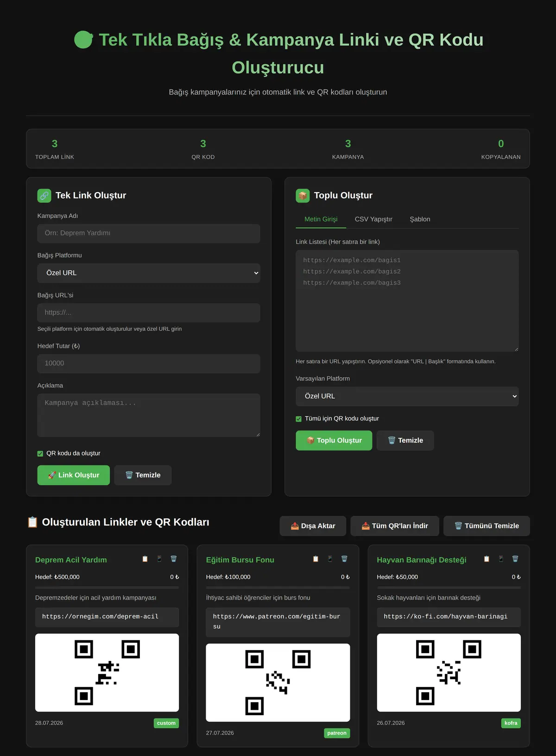Viewport: 556px width, 756px height.
Task: Toggle the 'QR kodu da oluştur' checkbox
Action: [40, 454]
